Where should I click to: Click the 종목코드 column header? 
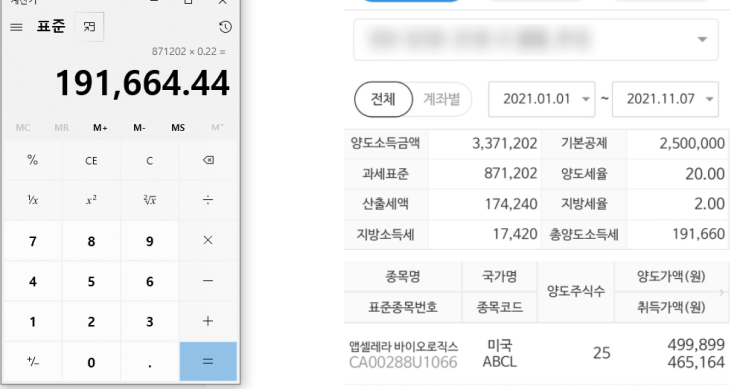[499, 308]
